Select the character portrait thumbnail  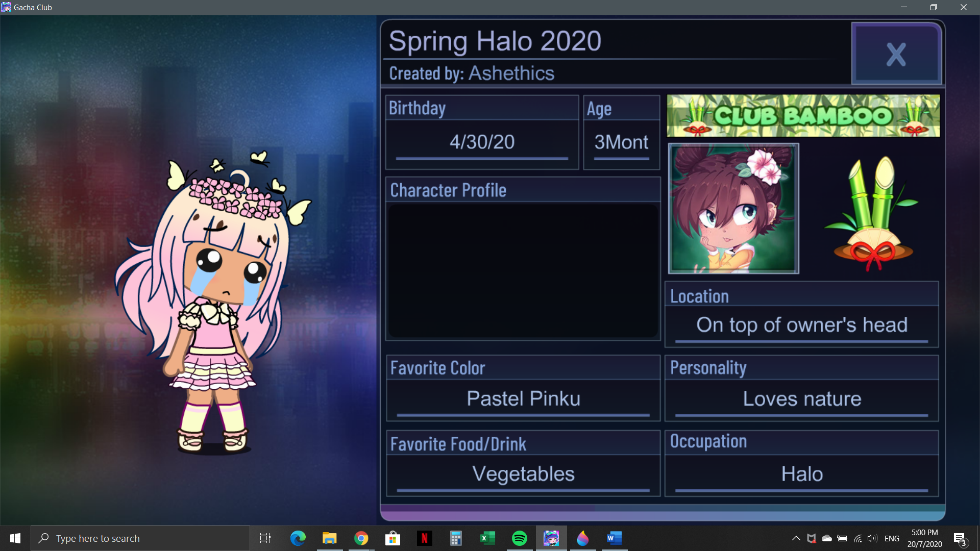[733, 208]
